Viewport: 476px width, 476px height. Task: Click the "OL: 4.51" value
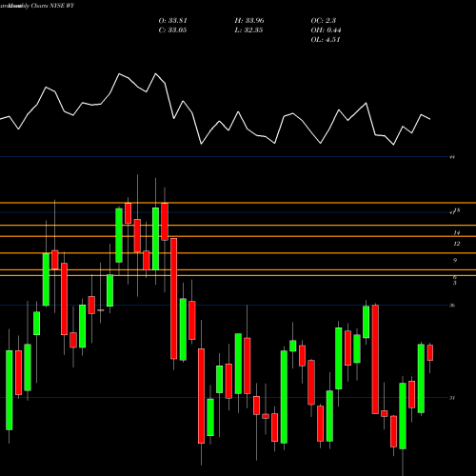pos(326,40)
